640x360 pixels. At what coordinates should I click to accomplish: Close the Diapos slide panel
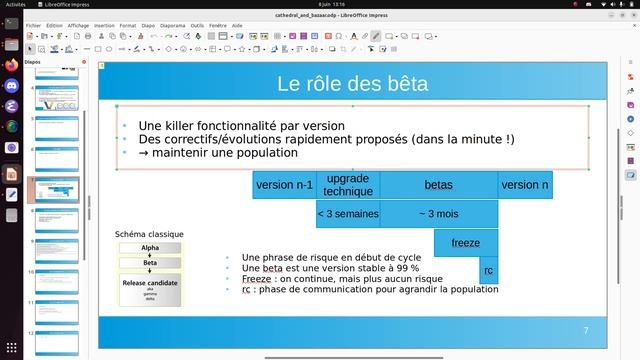[84, 62]
